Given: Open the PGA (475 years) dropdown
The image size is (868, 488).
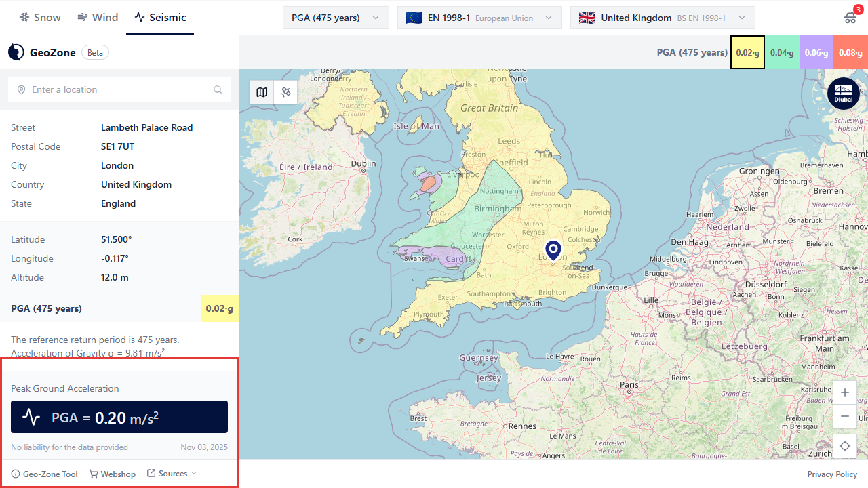Looking at the screenshot, I should [336, 18].
